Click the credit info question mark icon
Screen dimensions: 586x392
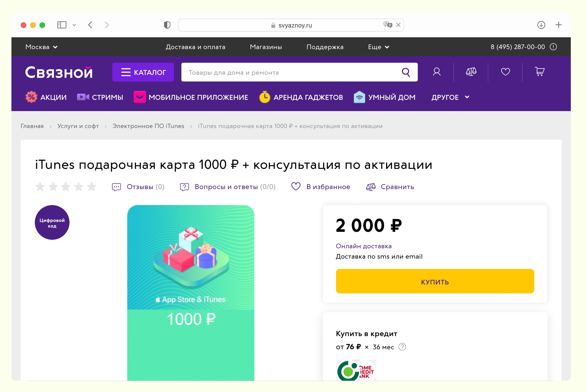[x=402, y=347]
